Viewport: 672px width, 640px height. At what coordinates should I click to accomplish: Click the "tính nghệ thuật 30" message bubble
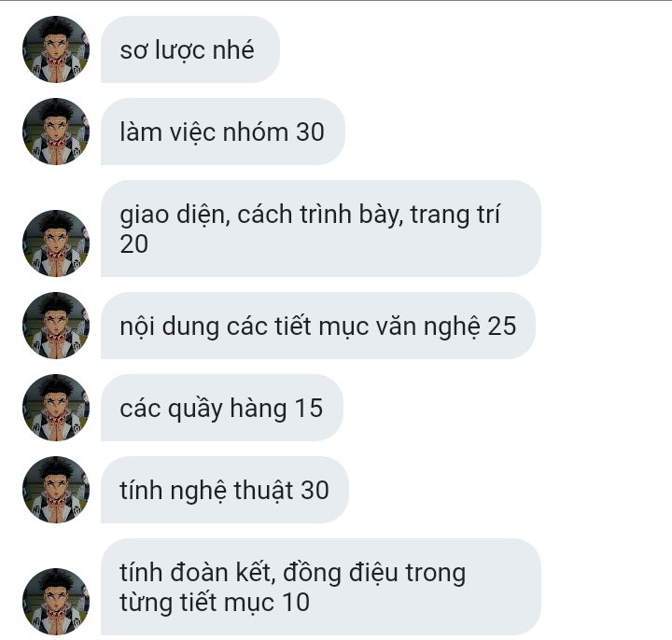click(x=225, y=490)
